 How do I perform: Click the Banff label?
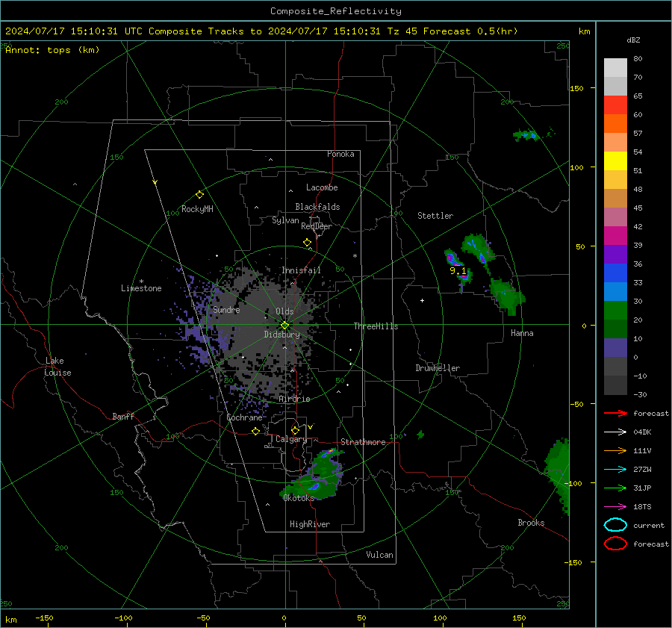tap(123, 416)
